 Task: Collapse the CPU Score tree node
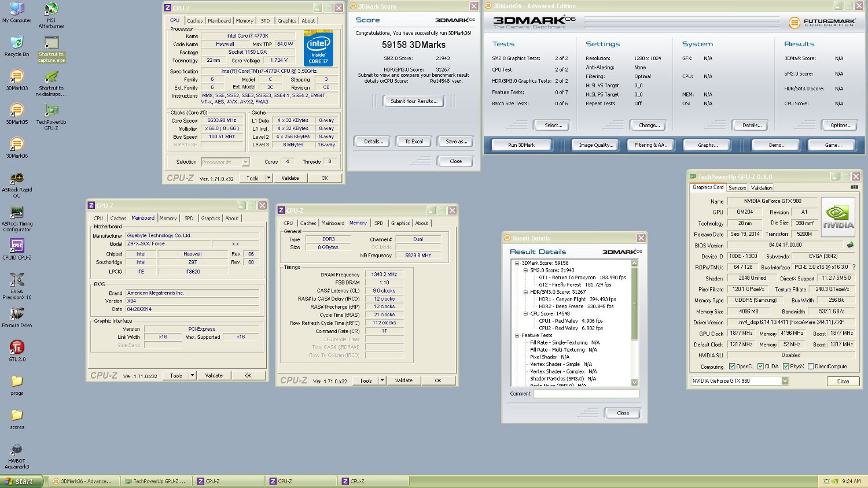tap(526, 313)
